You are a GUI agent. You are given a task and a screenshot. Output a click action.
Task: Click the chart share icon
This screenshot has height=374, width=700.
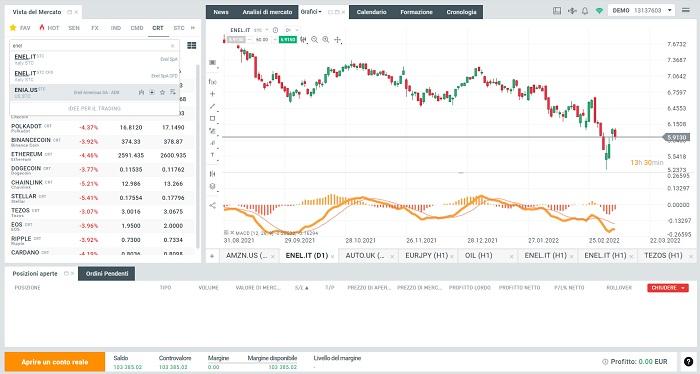tap(212, 205)
